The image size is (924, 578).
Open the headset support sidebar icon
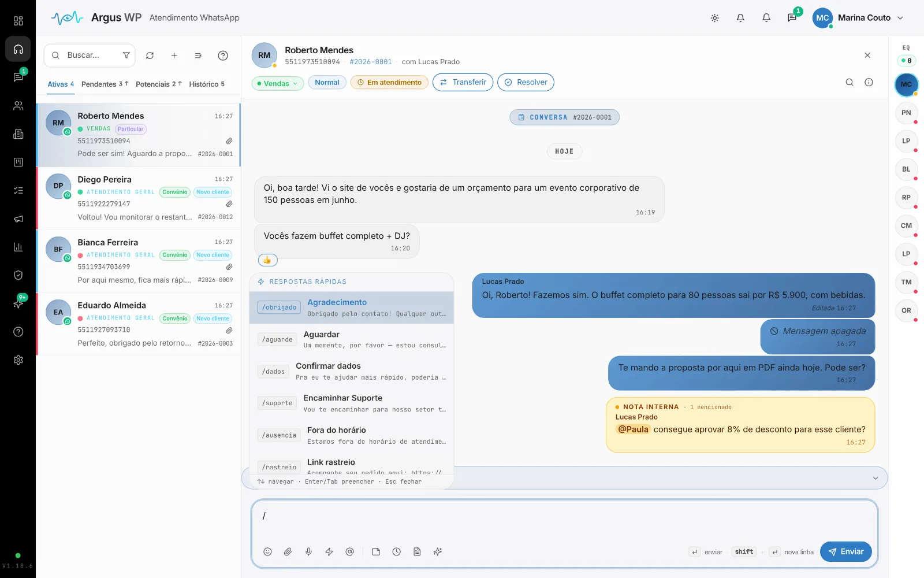point(18,49)
